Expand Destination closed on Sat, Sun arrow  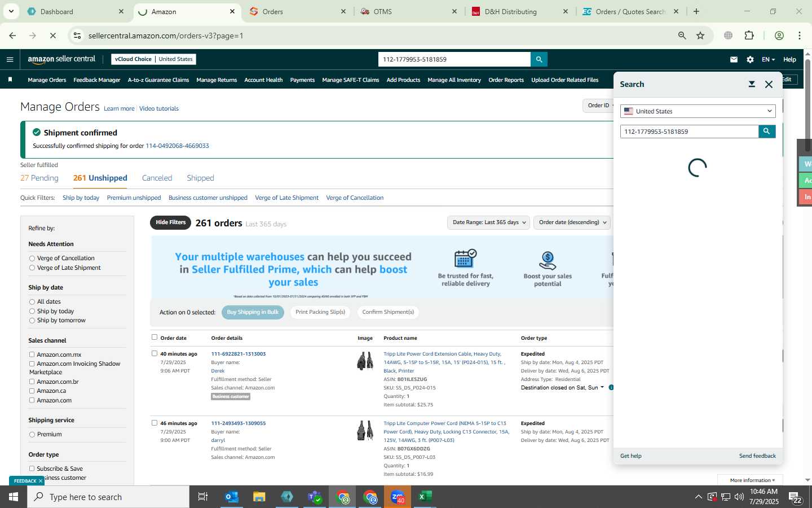(602, 387)
